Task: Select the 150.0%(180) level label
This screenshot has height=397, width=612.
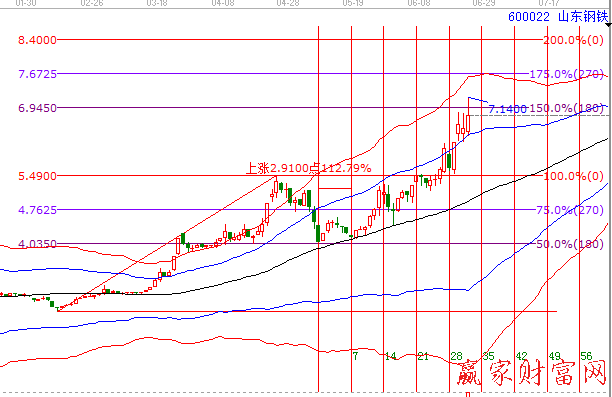Action: 567,108
